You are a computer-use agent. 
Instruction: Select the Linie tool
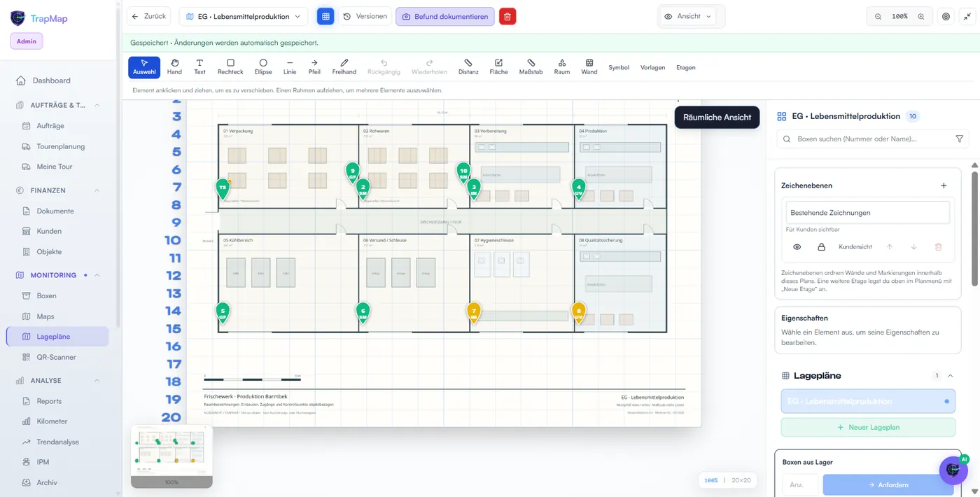click(290, 67)
